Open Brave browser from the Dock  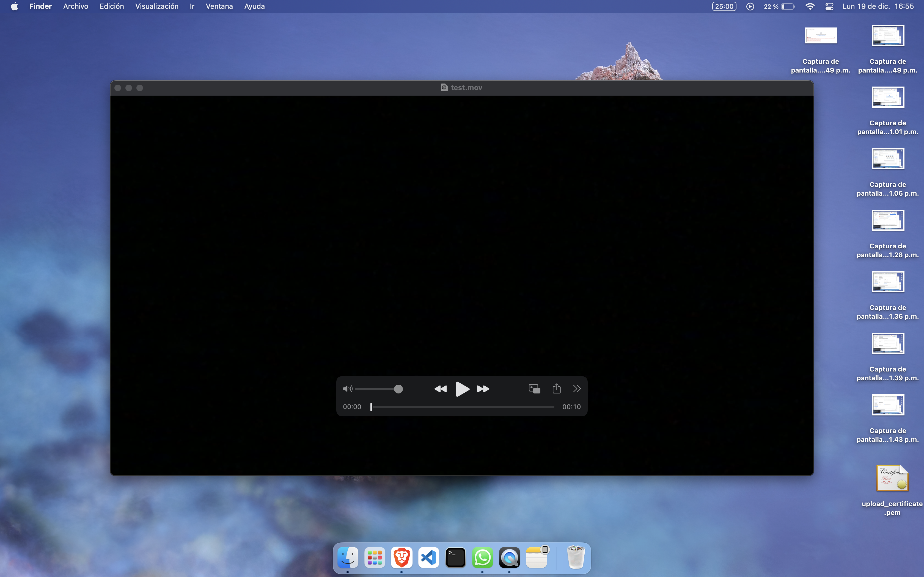pyautogui.click(x=401, y=557)
